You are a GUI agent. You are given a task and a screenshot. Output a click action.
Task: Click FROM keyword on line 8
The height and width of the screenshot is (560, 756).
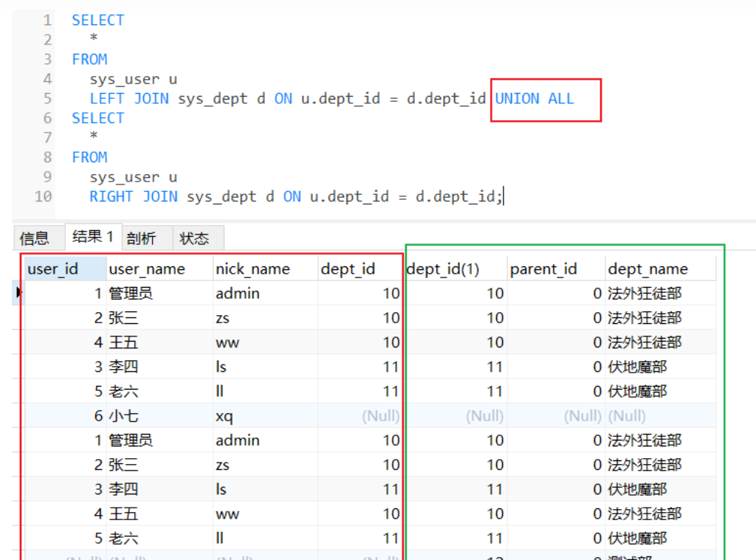(89, 158)
